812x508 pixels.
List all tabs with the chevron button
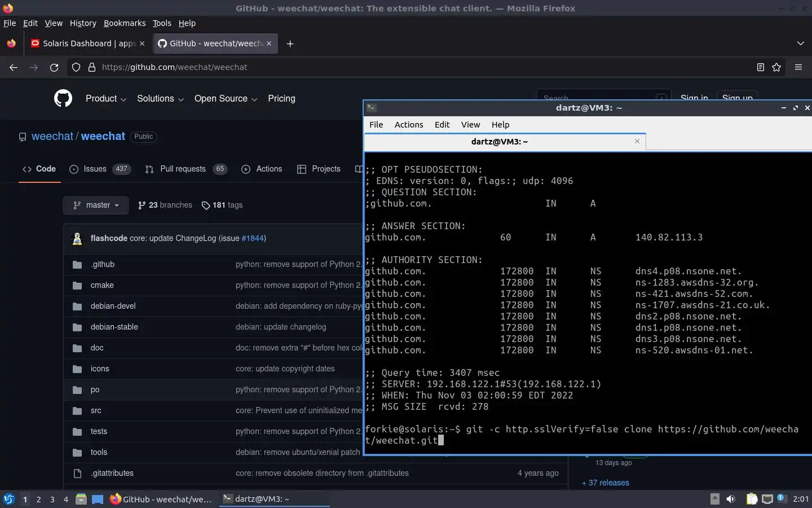800,43
